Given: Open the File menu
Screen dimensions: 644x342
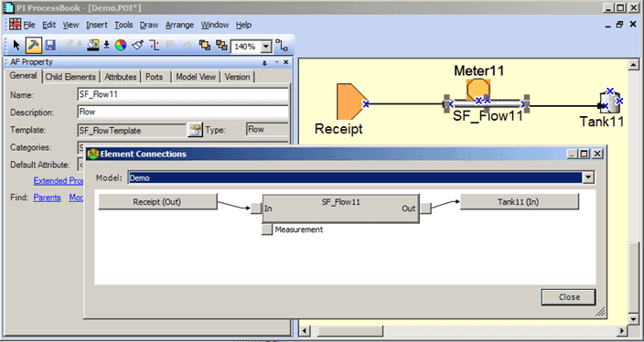Looking at the screenshot, I should [x=29, y=25].
